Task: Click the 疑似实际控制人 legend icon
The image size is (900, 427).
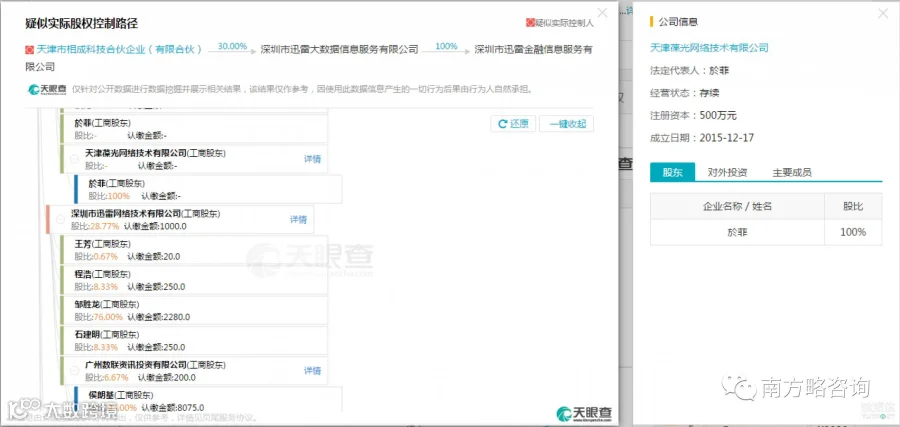Action: pyautogui.click(x=530, y=23)
